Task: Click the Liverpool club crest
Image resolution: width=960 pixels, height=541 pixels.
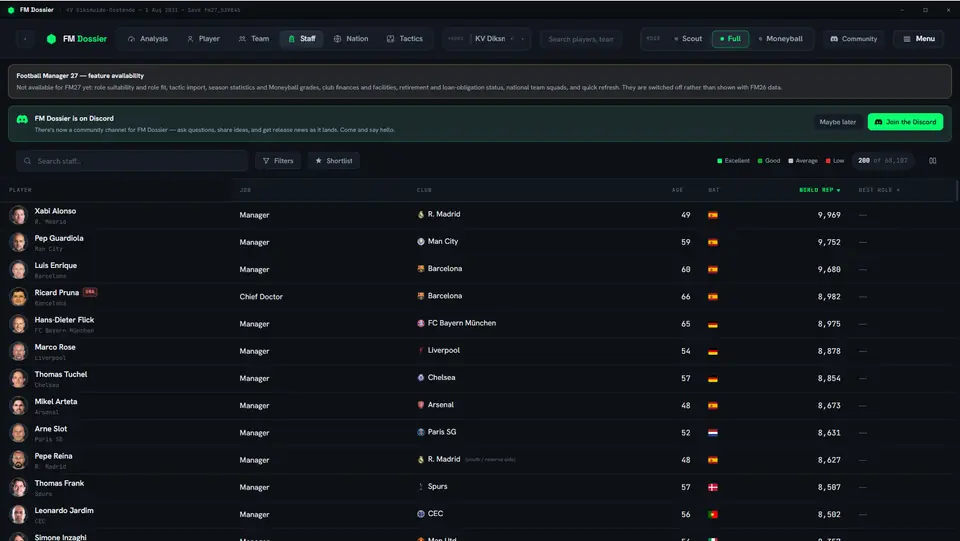Action: tap(421, 351)
